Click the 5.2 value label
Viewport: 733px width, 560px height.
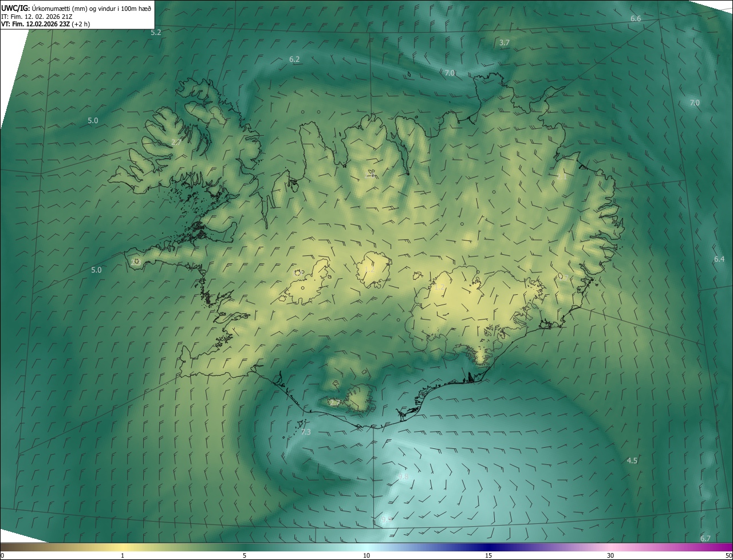(156, 33)
